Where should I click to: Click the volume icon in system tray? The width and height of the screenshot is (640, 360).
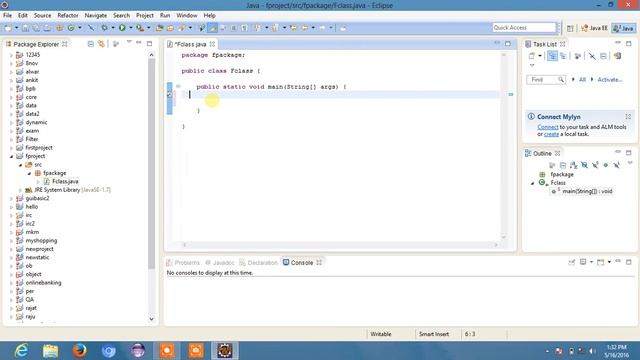tap(591, 351)
